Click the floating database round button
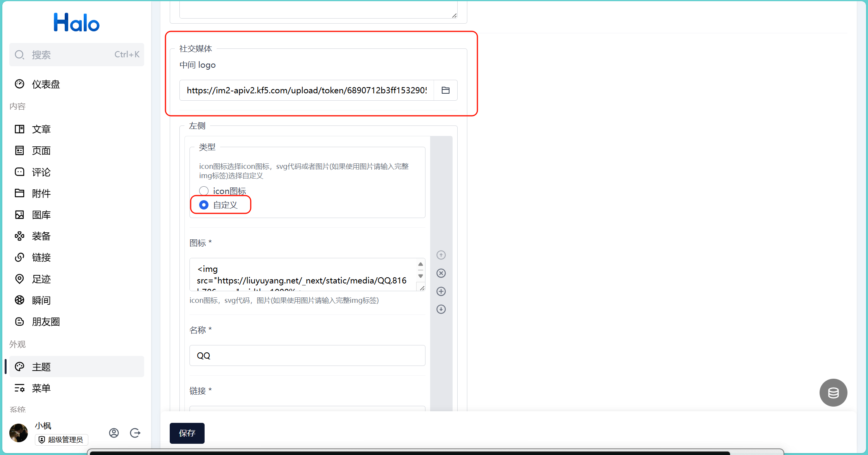The width and height of the screenshot is (868, 455). [833, 393]
